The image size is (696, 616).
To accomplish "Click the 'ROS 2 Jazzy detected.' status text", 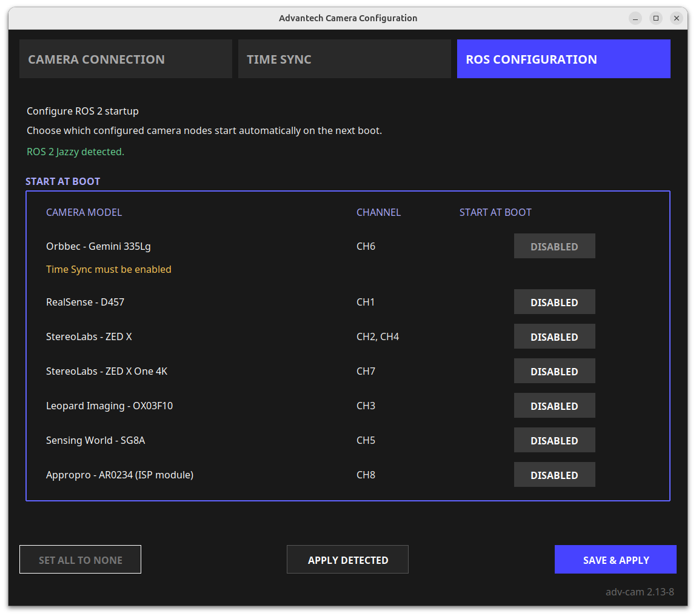I will [75, 152].
